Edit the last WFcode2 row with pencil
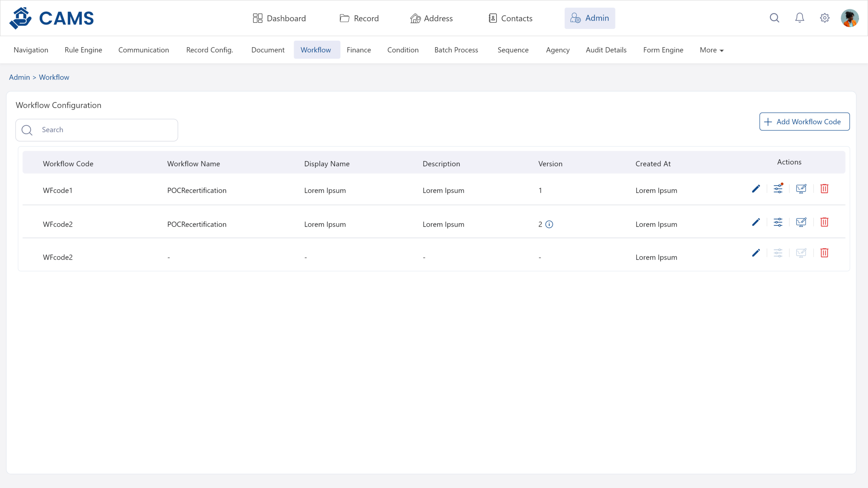Viewport: 868px width, 488px height. click(756, 253)
